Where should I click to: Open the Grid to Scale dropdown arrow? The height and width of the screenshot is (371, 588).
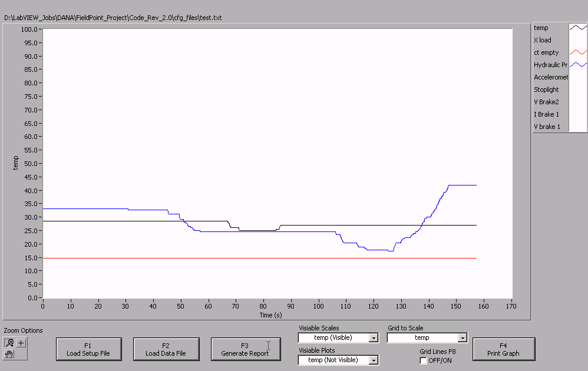click(x=463, y=338)
